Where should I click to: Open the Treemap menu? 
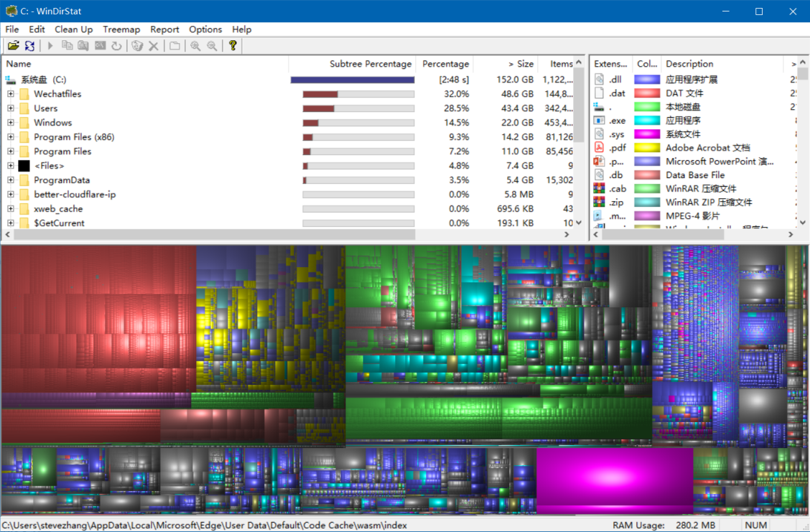click(121, 29)
